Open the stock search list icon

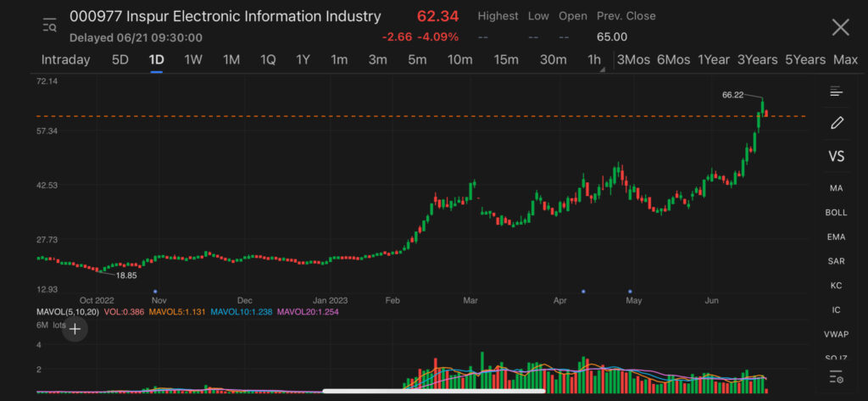[x=50, y=25]
